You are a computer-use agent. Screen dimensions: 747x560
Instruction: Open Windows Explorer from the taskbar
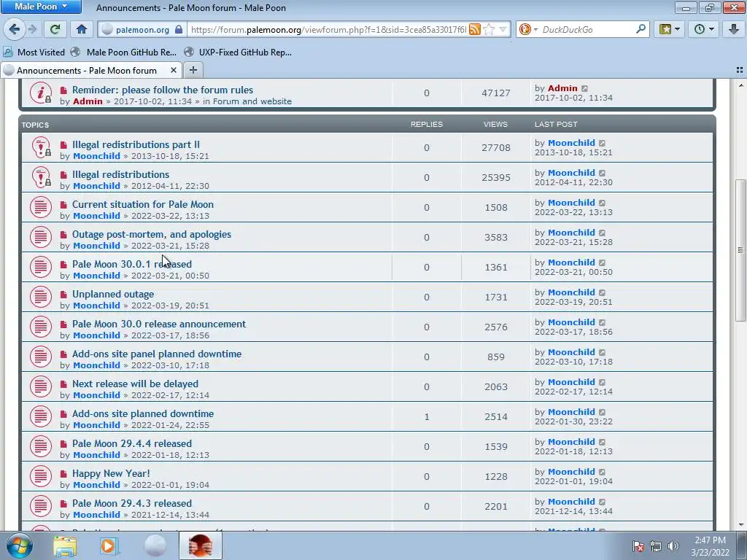point(65,545)
